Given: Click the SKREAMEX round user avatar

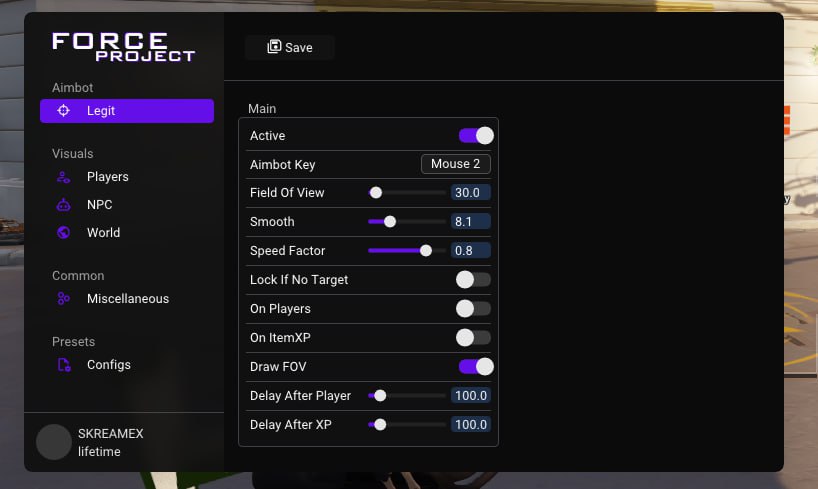Looking at the screenshot, I should (x=54, y=442).
